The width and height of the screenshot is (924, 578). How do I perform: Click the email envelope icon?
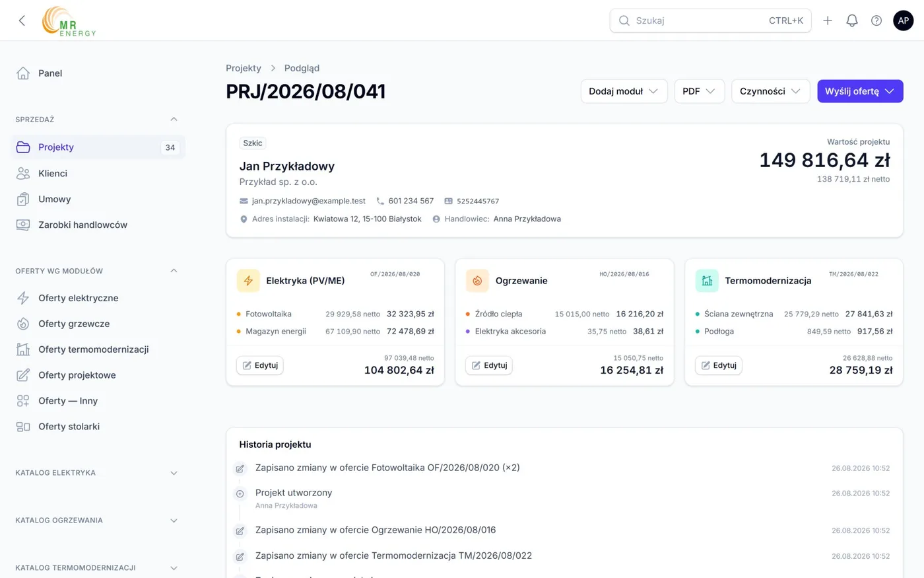(244, 201)
